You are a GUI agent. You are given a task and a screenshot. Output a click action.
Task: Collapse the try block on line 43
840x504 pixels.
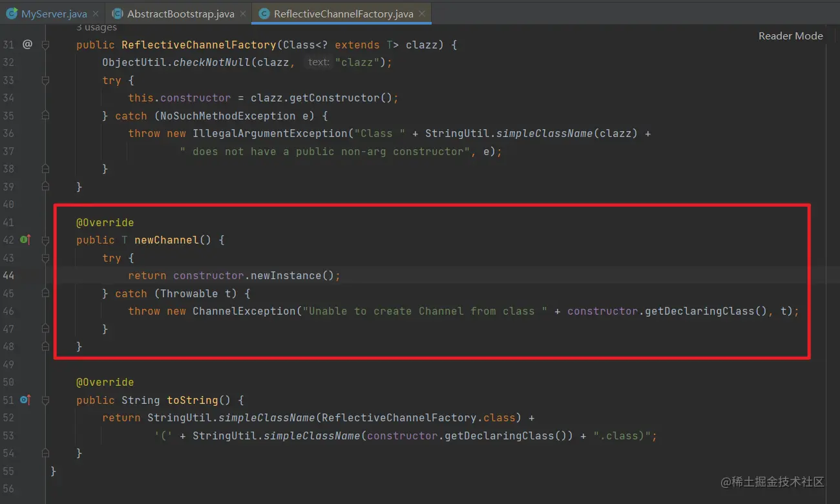point(45,258)
